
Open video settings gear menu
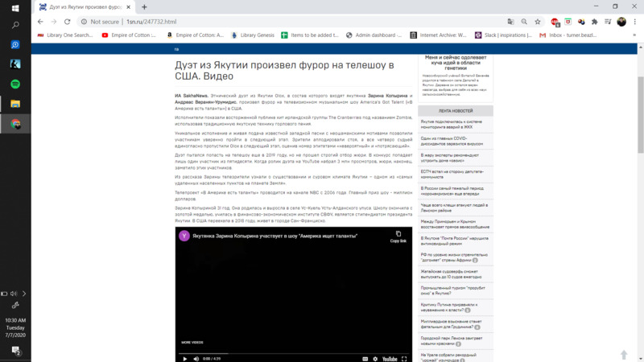tap(374, 359)
